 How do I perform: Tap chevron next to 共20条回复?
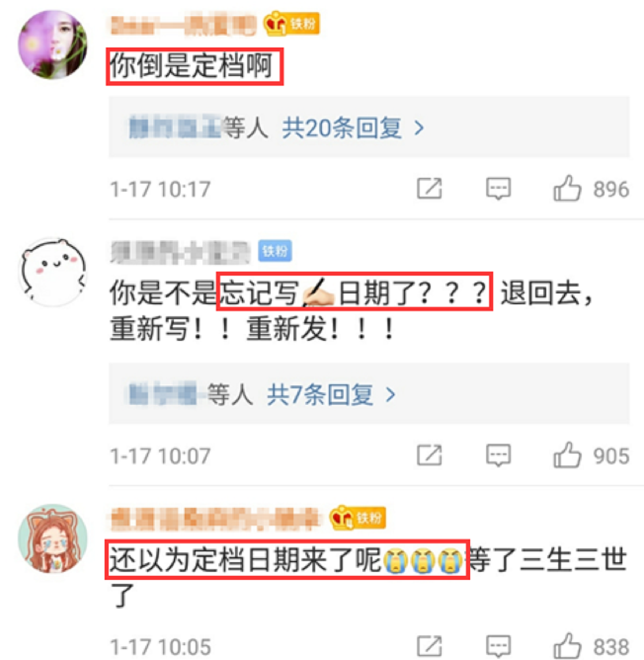[x=419, y=128]
